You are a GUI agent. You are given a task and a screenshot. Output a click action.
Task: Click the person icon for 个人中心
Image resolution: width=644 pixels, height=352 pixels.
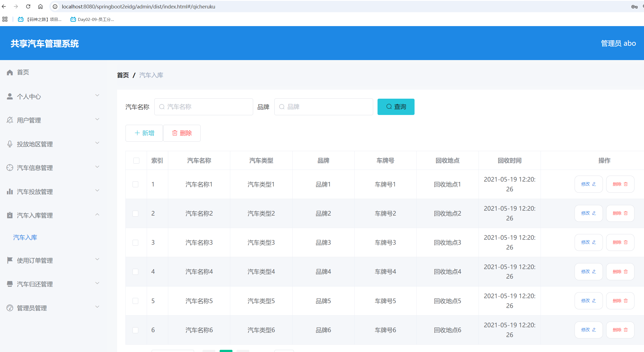click(10, 96)
